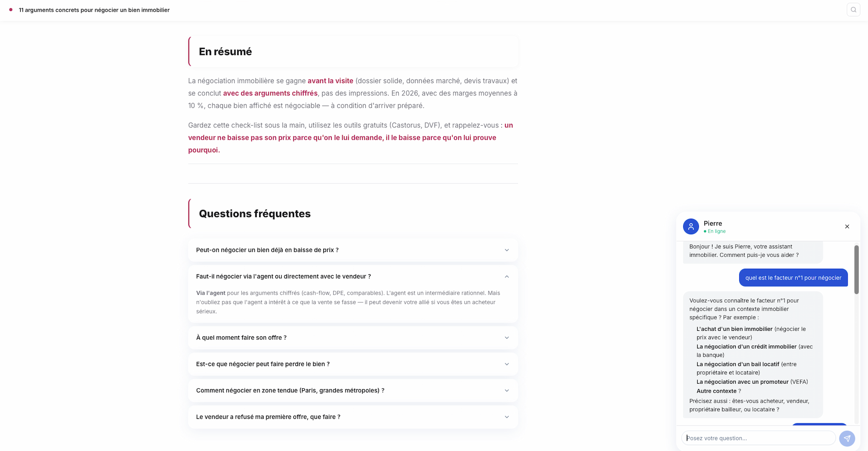Choose 'La négociation d'un crédit immobilier' option

click(746, 346)
